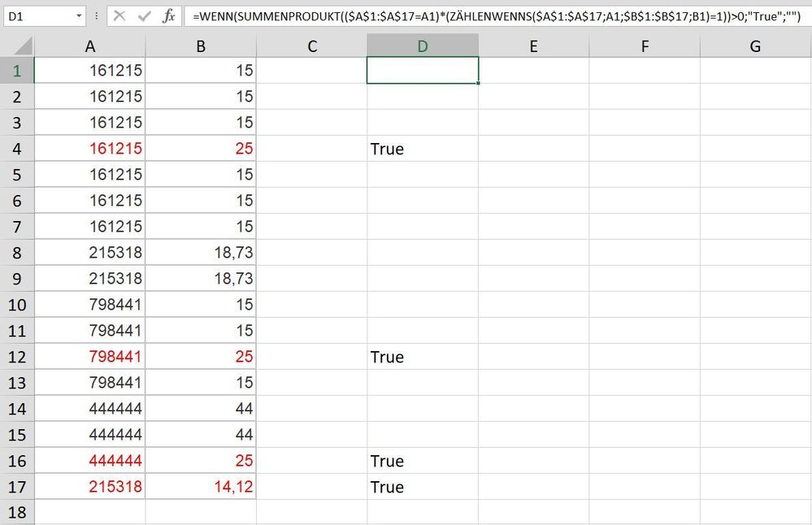Select row 8 header
The image size is (812, 525).
(x=17, y=253)
